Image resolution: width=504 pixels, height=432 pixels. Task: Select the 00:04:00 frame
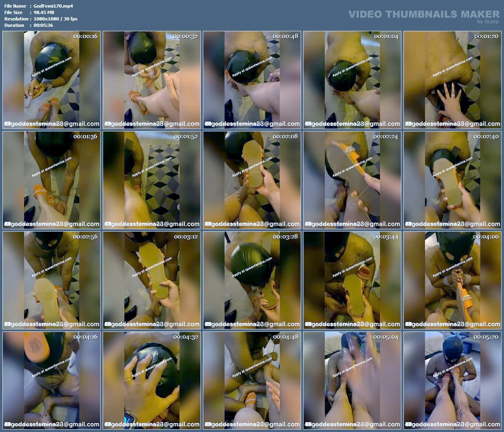click(x=452, y=281)
